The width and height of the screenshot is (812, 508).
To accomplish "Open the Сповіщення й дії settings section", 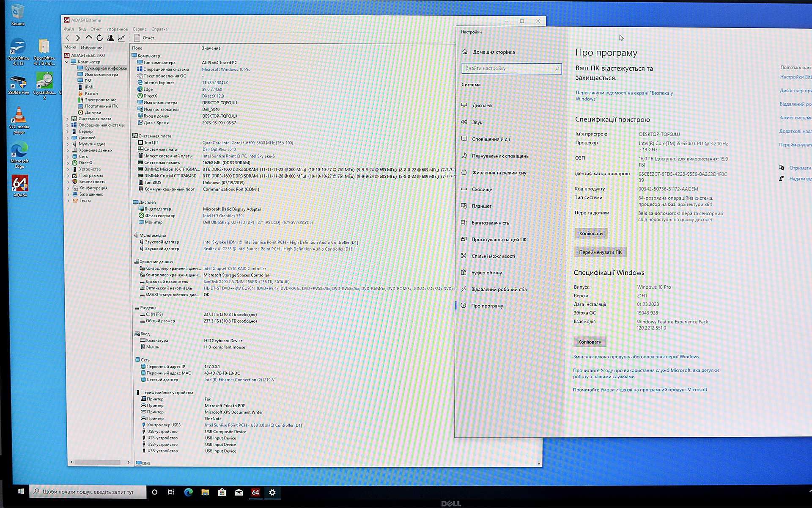I will (491, 139).
